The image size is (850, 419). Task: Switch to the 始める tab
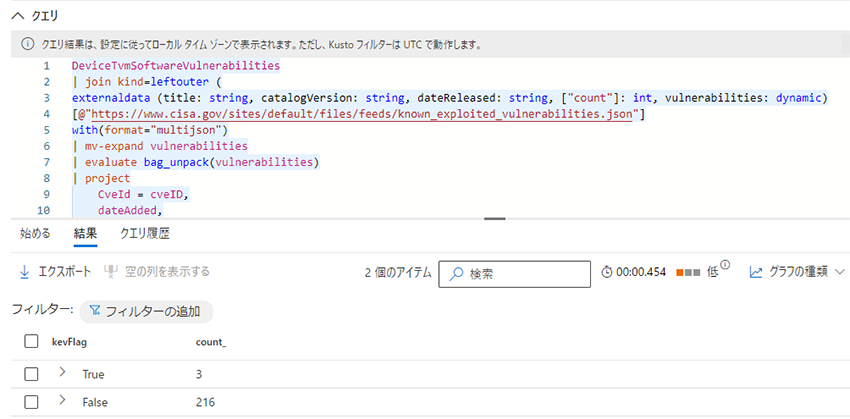(35, 234)
